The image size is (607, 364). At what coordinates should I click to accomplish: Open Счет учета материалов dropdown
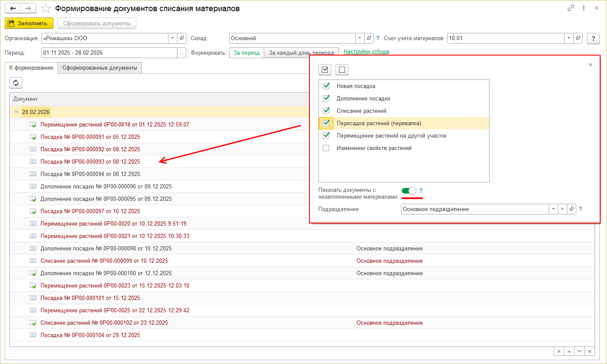[568, 38]
